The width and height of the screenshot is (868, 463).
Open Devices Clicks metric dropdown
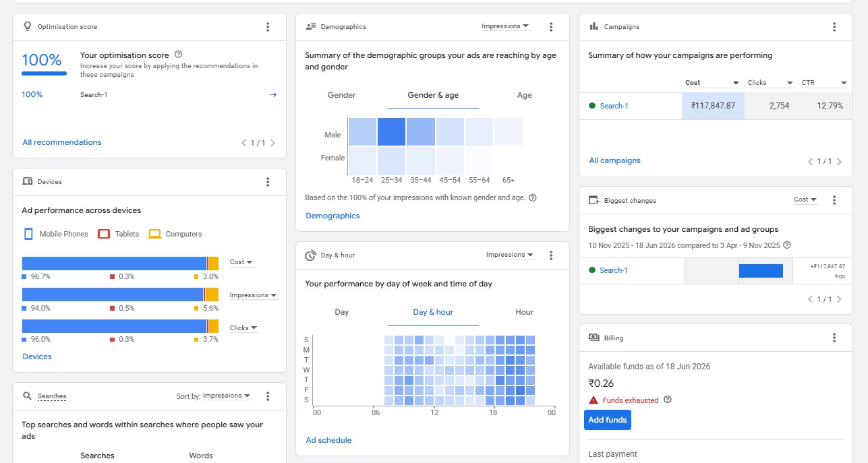pyautogui.click(x=243, y=328)
